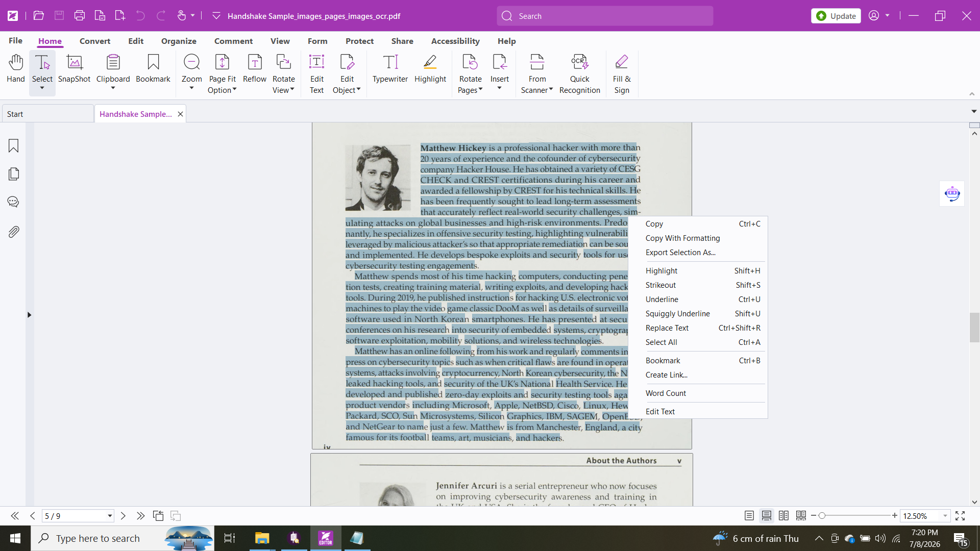Open the AI assistant robot icon

coord(952,194)
